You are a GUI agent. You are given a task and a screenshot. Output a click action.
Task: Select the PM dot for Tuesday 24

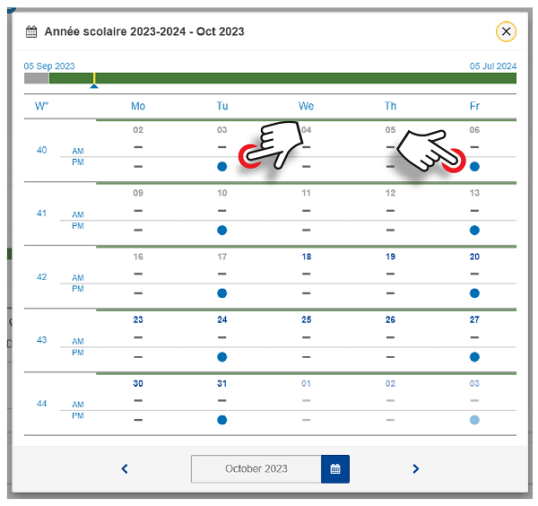[x=222, y=357]
